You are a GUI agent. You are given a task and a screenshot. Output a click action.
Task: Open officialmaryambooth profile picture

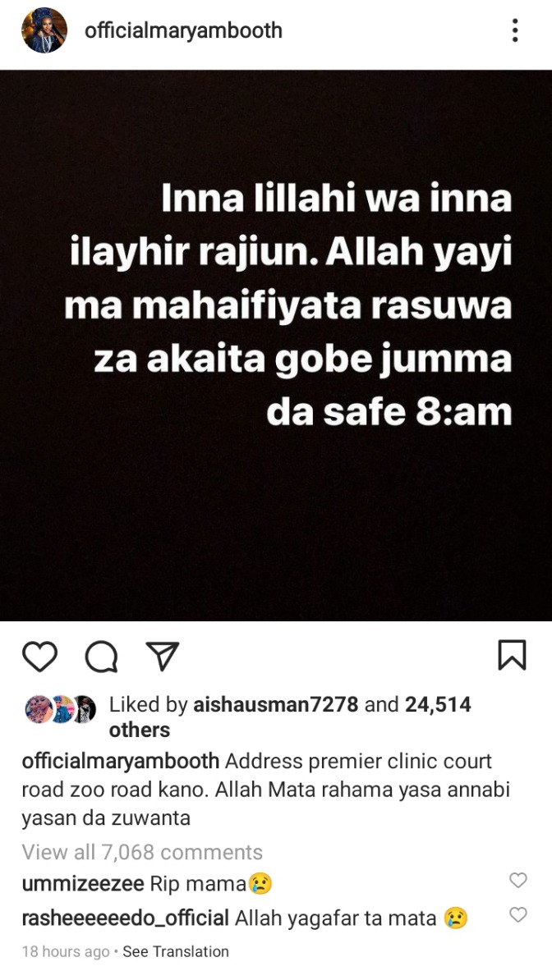tap(44, 30)
